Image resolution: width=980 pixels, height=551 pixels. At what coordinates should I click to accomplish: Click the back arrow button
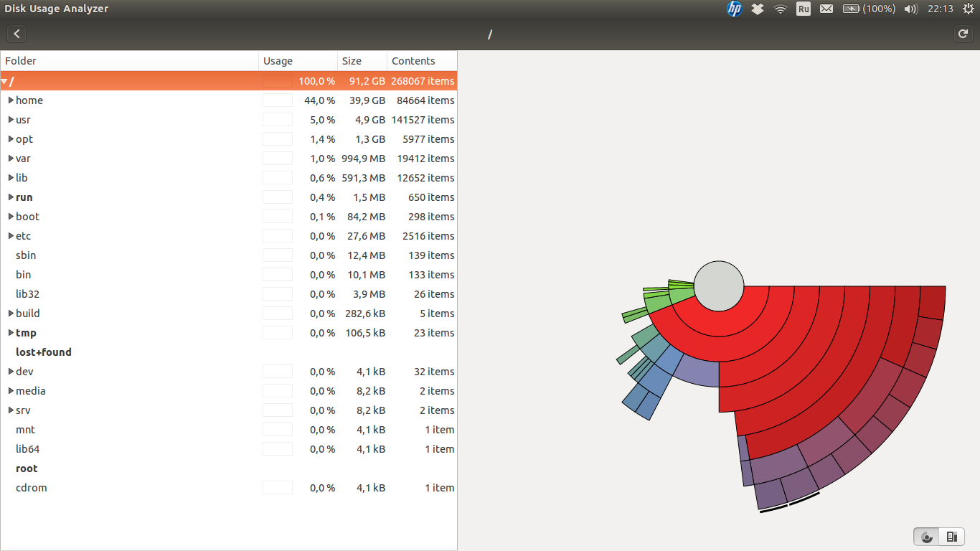(17, 34)
